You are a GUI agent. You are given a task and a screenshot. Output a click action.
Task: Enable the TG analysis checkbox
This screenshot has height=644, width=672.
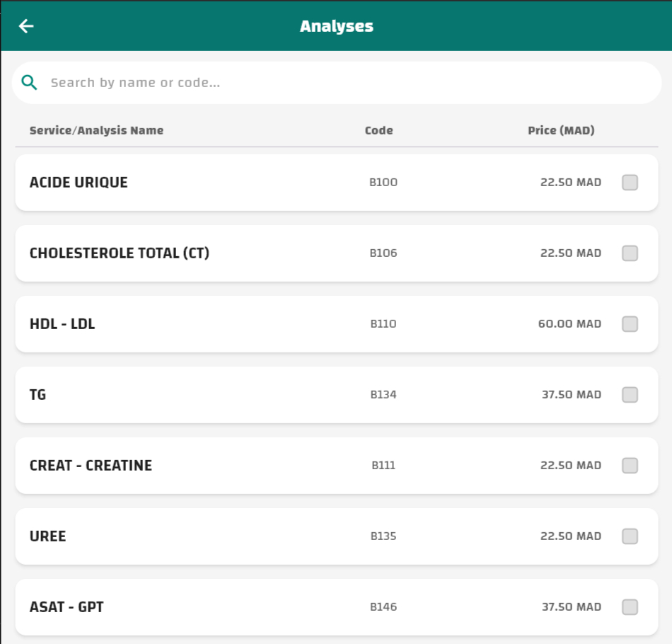point(630,395)
